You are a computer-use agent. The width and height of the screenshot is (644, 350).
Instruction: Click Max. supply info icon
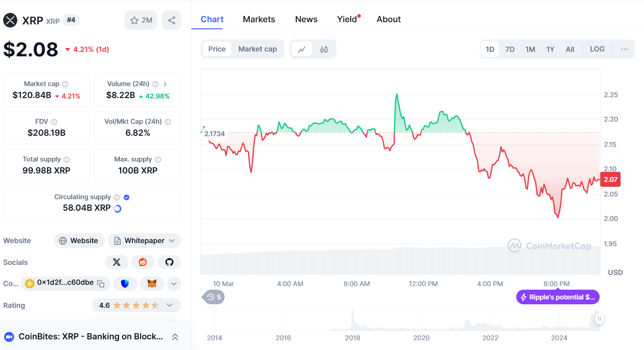point(158,159)
